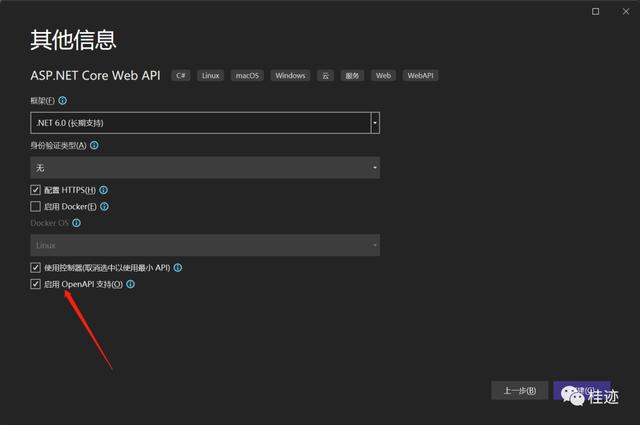640x425 pixels.
Task: Uncheck 使用控制器 checkbox
Action: (x=36, y=268)
